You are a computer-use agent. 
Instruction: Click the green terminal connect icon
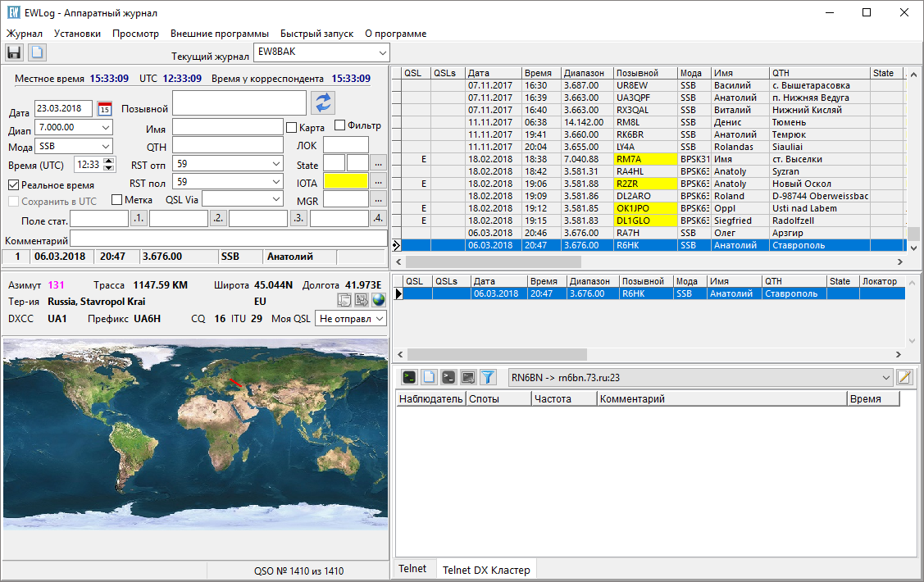(408, 377)
